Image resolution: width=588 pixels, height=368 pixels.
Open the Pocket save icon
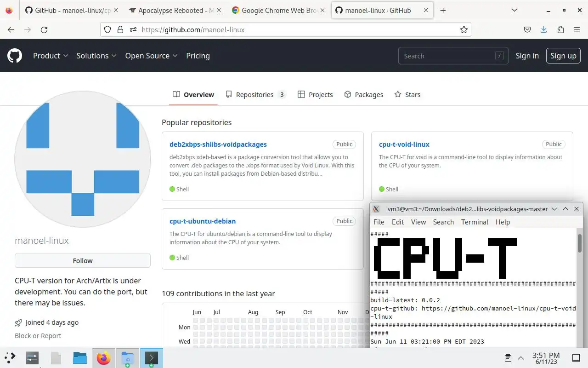(x=527, y=29)
